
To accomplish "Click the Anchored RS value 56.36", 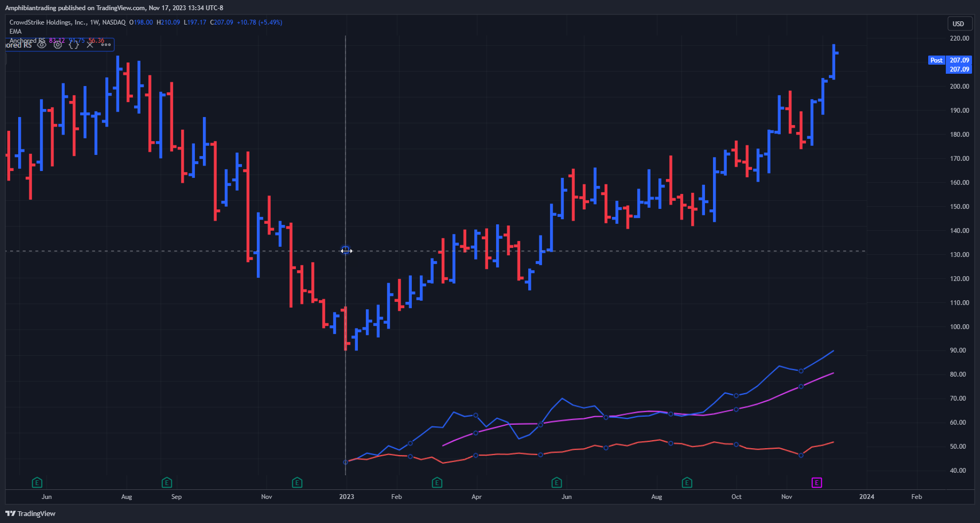I will point(96,41).
